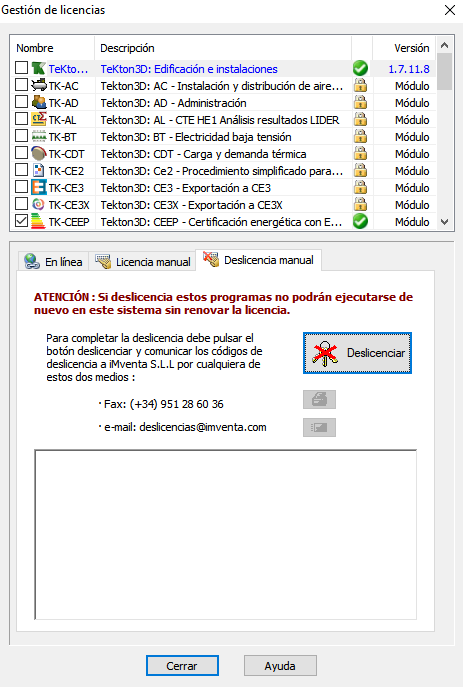Viewport: 463px width, 687px height.
Task: Open the Licencia manual tab
Action: point(143,262)
